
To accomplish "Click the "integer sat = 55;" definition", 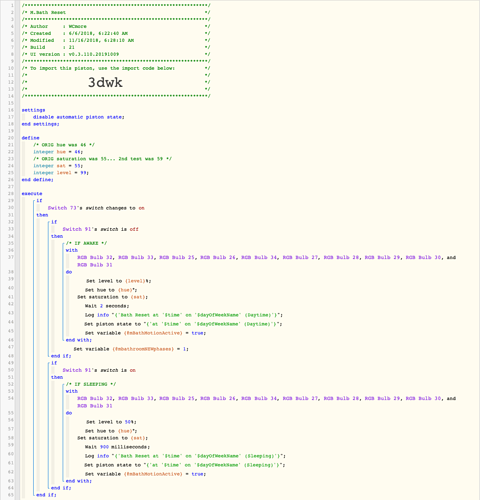I will tap(58, 166).
